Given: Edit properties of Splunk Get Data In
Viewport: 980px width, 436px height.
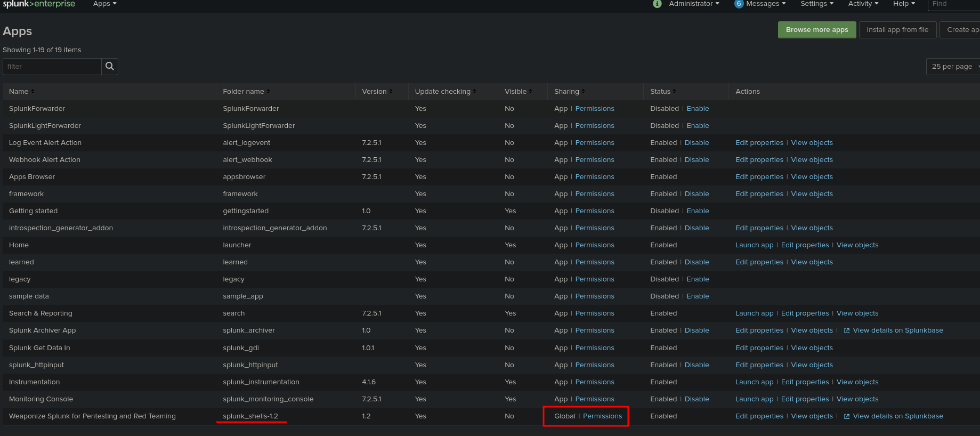Looking at the screenshot, I should tap(759, 348).
